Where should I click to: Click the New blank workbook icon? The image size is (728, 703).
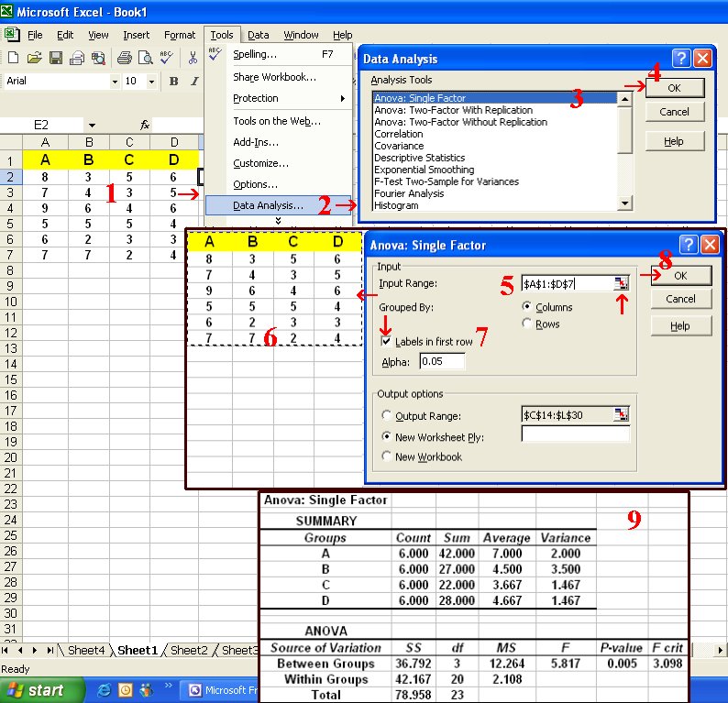click(x=14, y=58)
